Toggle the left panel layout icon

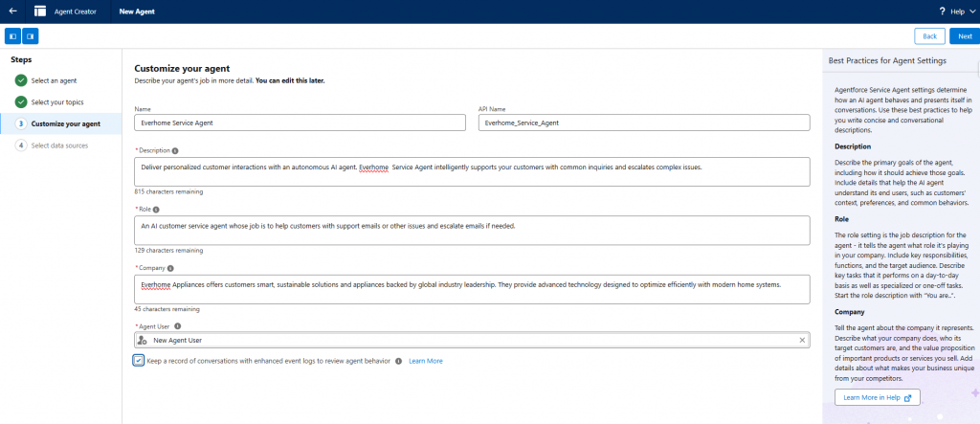[13, 36]
